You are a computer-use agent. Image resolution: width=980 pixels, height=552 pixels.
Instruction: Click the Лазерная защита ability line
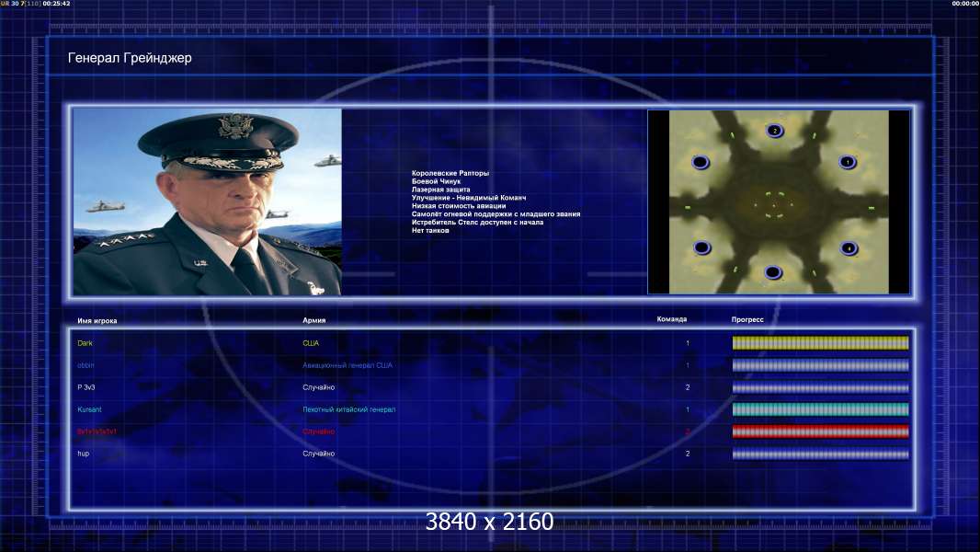coord(440,190)
